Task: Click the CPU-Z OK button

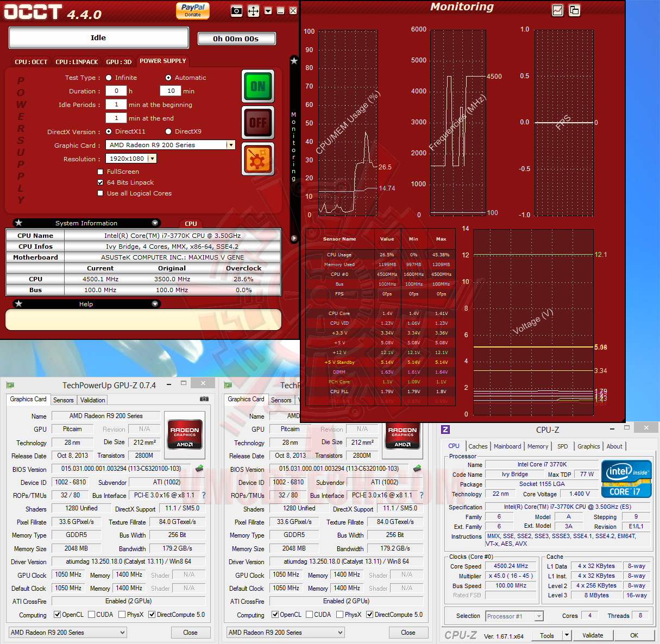Action: click(x=634, y=635)
